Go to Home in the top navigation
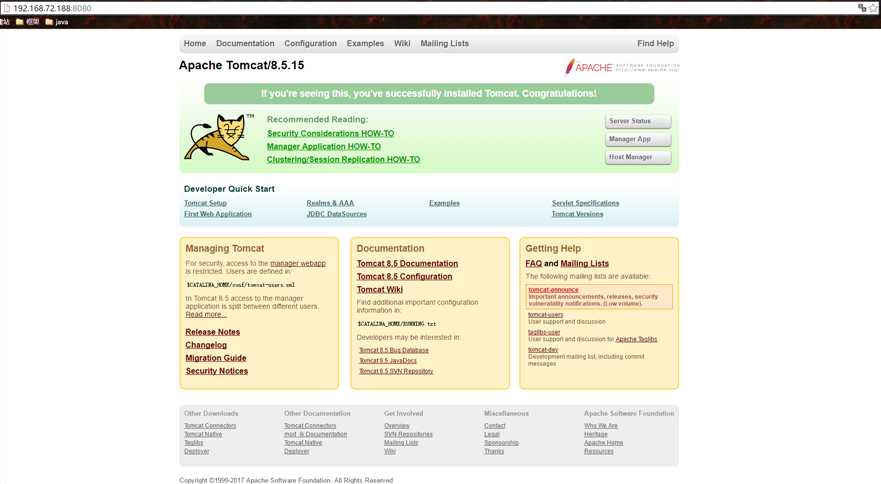 [x=194, y=43]
